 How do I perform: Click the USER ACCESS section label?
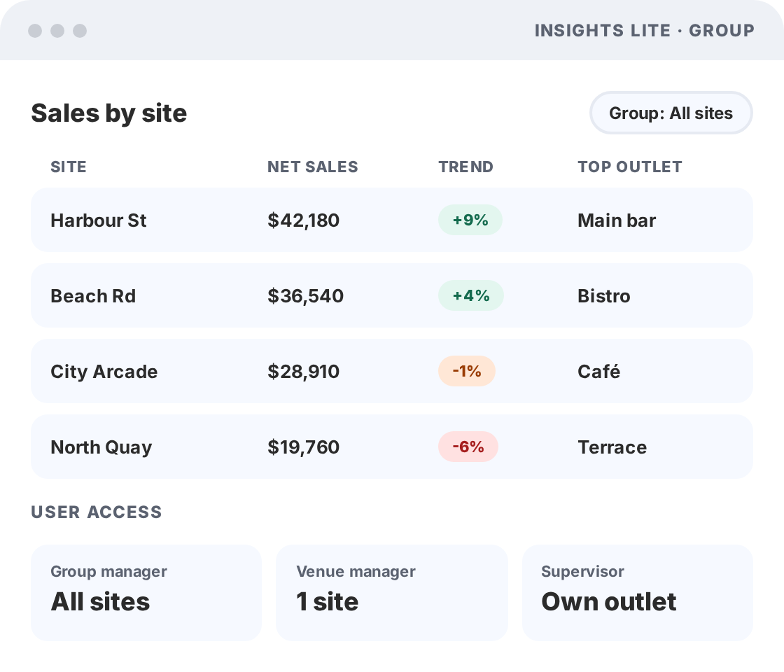point(97,512)
